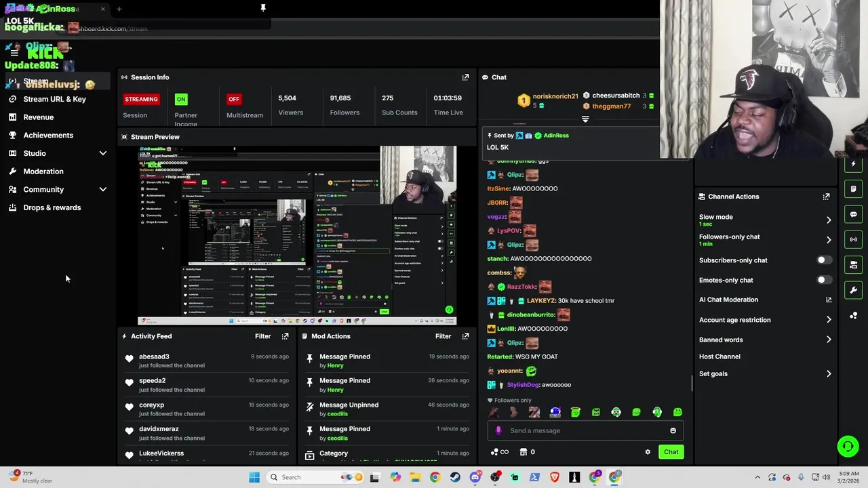Open norisknorich21 in chat leaderboard
Image resolution: width=868 pixels, height=488 pixels.
click(x=555, y=97)
